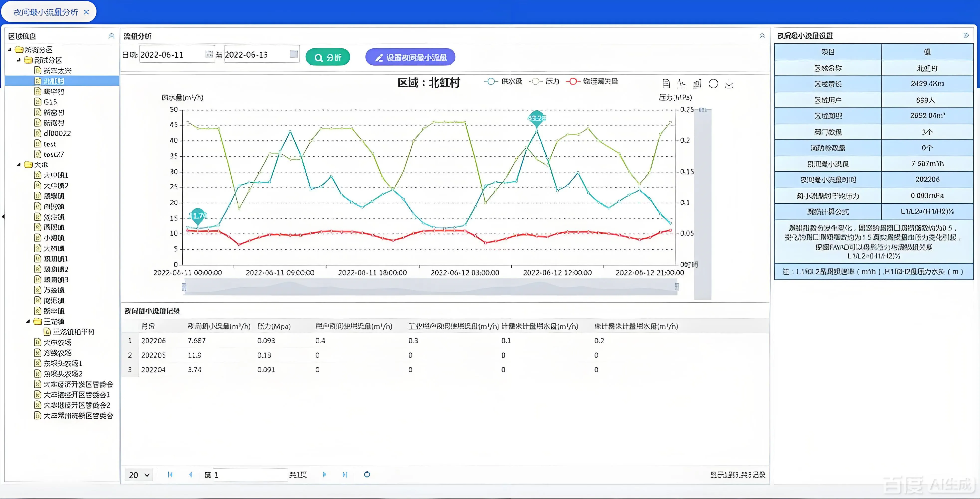Collapse the root node of the area tree

pyautogui.click(x=10, y=49)
